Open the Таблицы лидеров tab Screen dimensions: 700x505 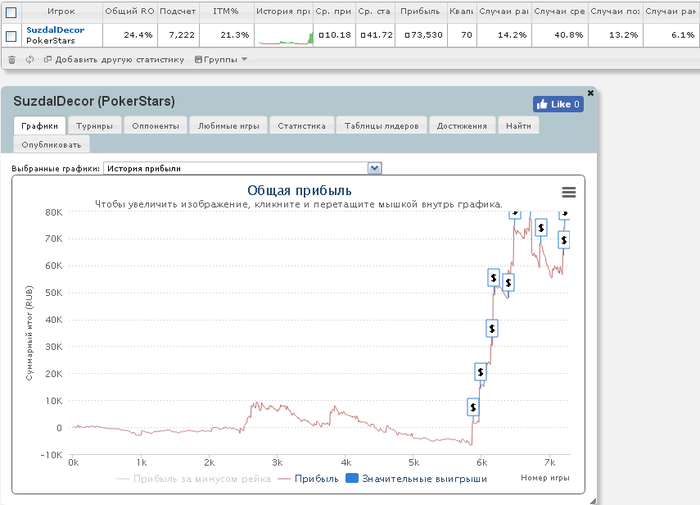[382, 126]
